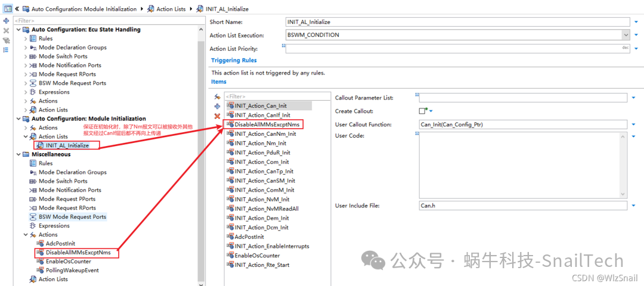Screen dimensions: 644x286
Task: Select INIT_AL_Initialize in tree
Action: point(67,145)
